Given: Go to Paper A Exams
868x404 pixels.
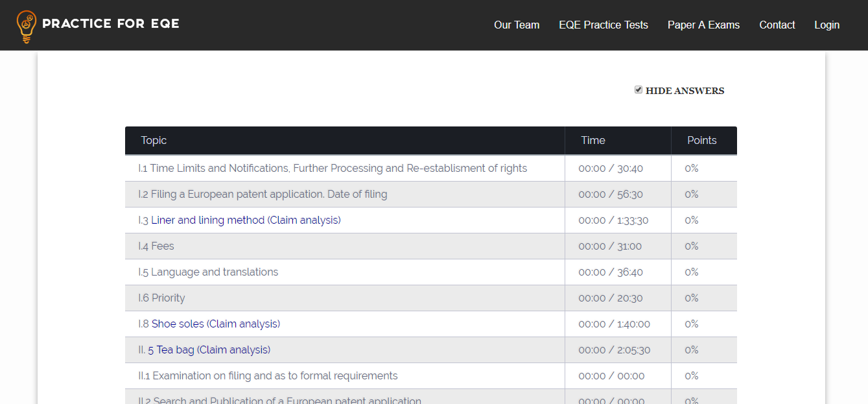Looking at the screenshot, I should tap(703, 25).
